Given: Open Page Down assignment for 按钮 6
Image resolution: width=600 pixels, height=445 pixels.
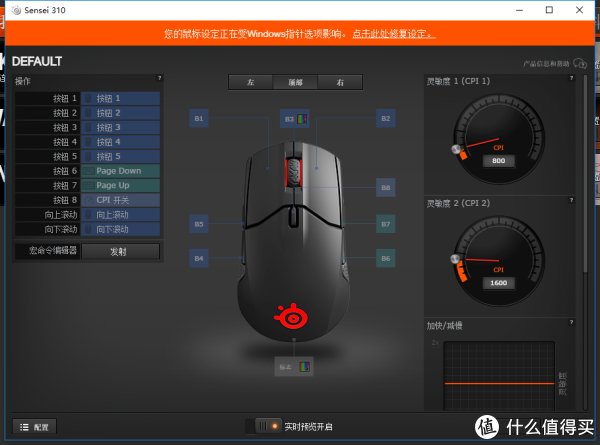Looking at the screenshot, I should 121,171.
